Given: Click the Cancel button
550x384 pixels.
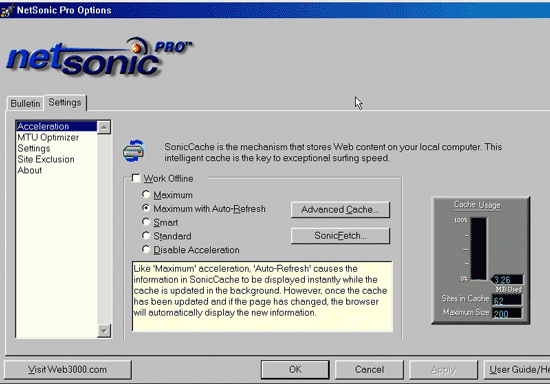Looking at the screenshot, I should [x=369, y=370].
